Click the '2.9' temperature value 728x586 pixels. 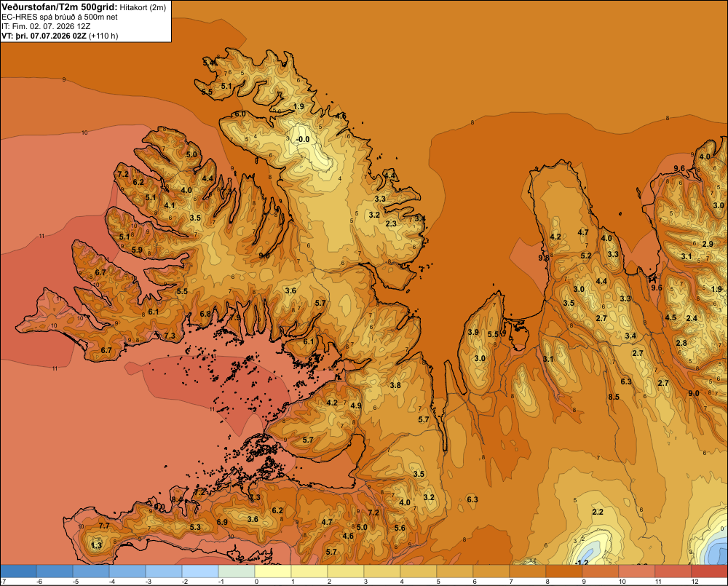pyautogui.click(x=708, y=245)
